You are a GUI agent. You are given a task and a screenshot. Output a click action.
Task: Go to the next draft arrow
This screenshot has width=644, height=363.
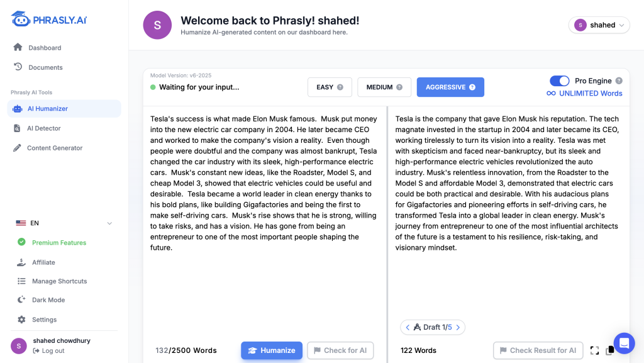click(x=458, y=327)
